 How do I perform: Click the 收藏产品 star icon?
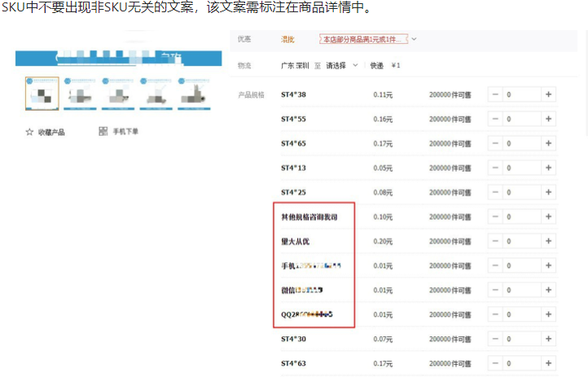point(29,132)
